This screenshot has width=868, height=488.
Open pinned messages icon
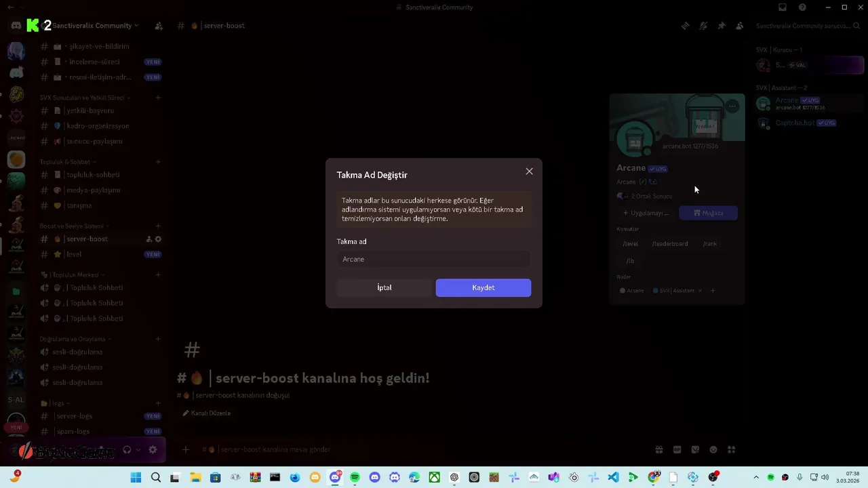tap(722, 26)
